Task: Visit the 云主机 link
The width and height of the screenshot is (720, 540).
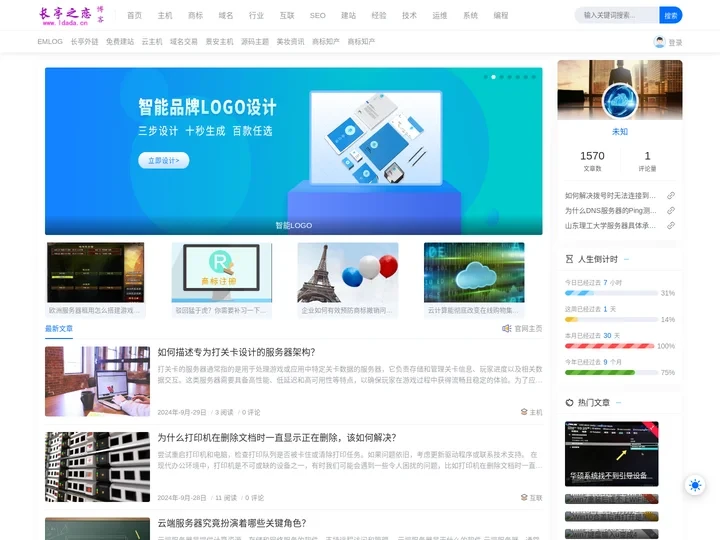Action: (152, 41)
